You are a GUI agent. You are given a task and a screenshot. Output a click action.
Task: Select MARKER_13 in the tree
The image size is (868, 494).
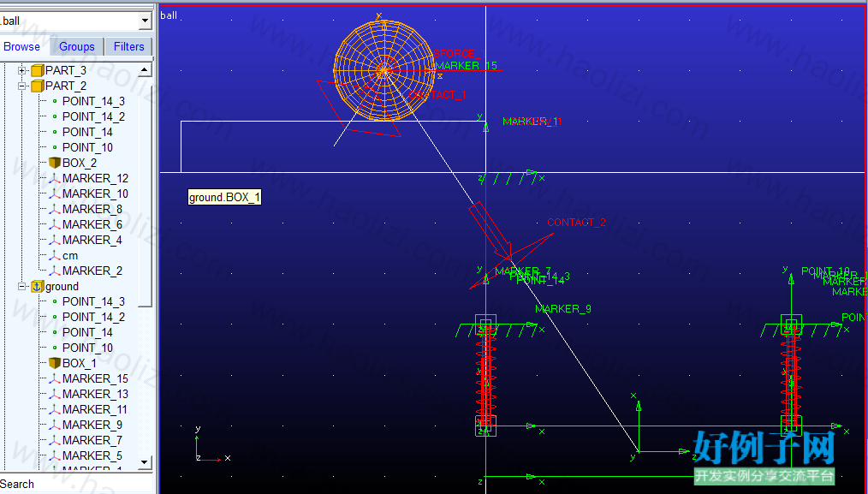[95, 395]
